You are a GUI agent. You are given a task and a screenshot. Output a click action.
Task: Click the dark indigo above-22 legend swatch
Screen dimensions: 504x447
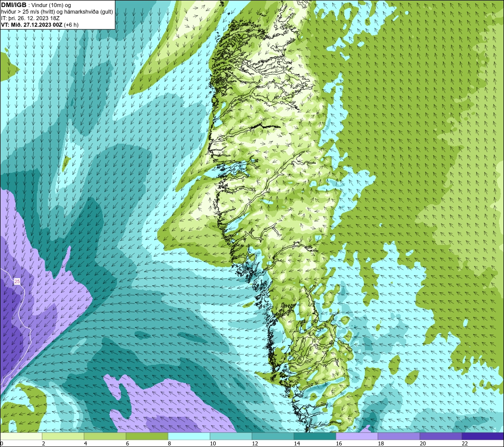tap(482, 436)
